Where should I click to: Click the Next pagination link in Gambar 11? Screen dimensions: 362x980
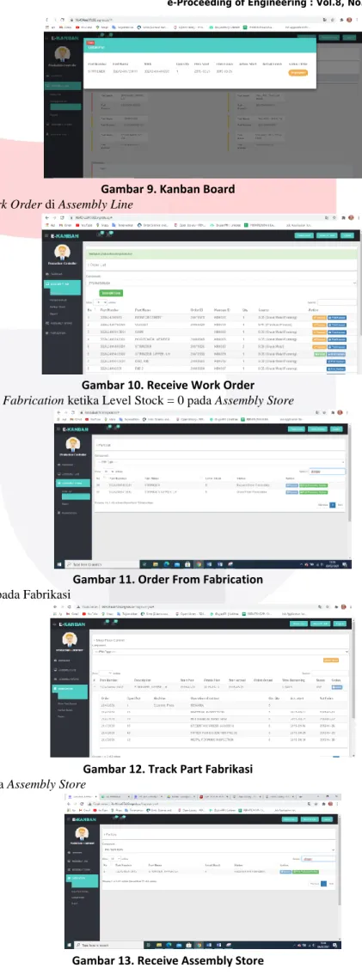click(341, 505)
